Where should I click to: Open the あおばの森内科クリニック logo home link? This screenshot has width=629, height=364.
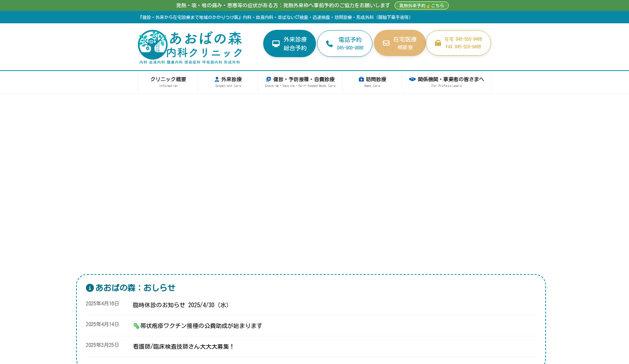point(190,47)
